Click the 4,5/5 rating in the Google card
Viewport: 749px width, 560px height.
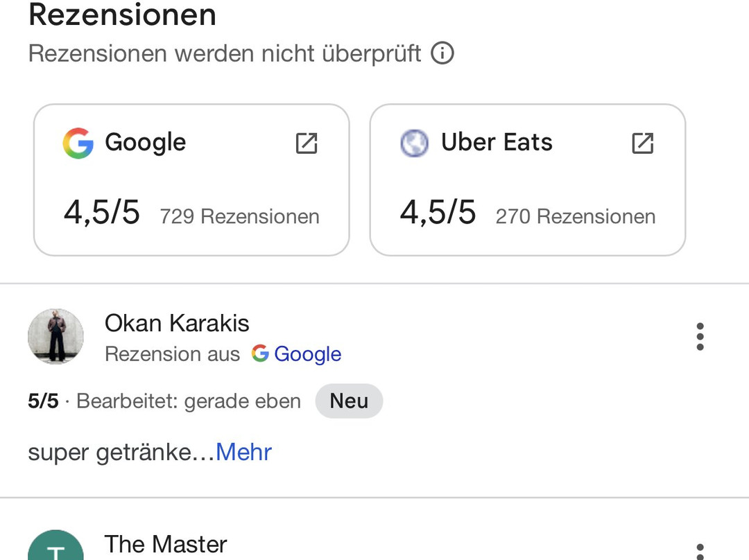pos(101,212)
